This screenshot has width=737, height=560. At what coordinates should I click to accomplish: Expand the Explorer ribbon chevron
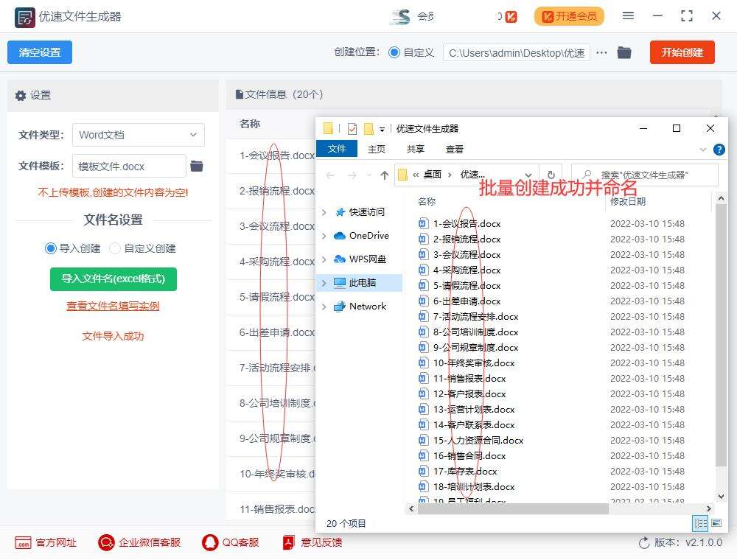point(702,150)
